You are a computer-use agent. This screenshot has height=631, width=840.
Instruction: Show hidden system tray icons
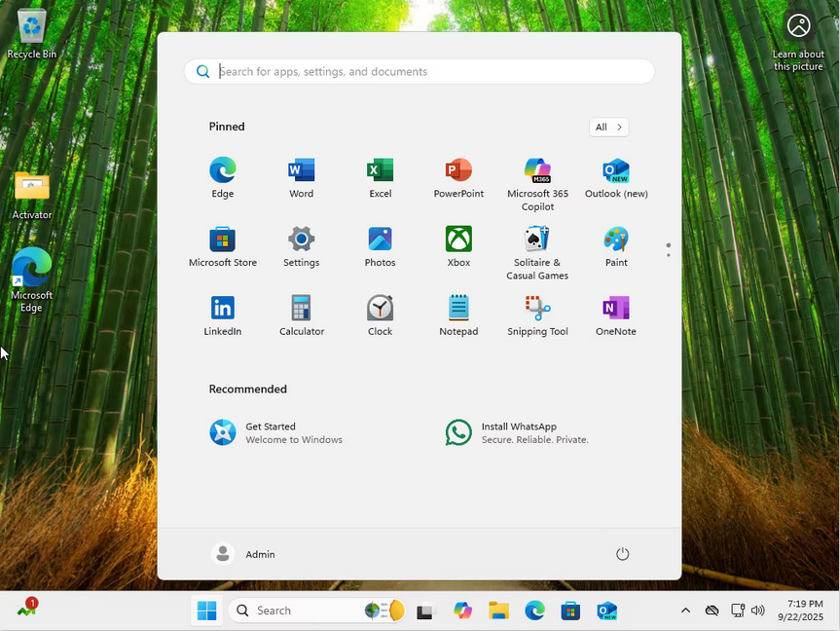pyautogui.click(x=685, y=611)
